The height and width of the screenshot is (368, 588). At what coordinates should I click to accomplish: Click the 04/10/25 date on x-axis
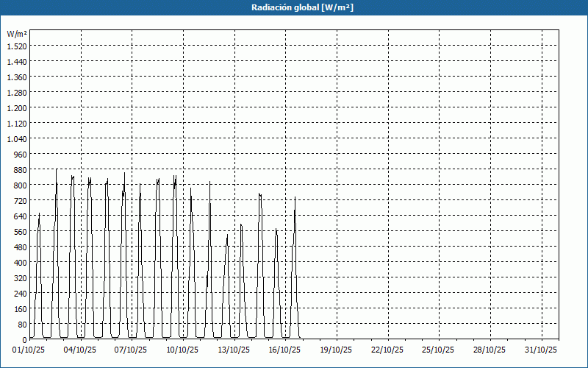81,350
